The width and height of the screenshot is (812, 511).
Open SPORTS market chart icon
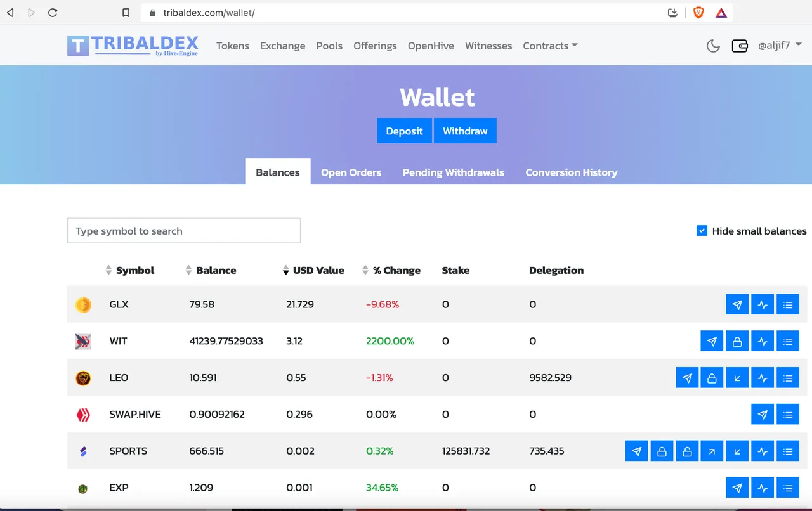(x=763, y=451)
